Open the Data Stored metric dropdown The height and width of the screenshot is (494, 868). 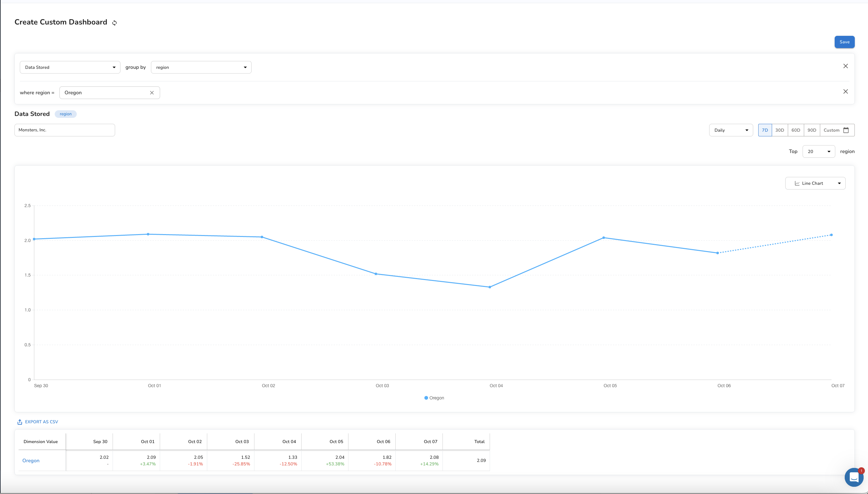click(70, 67)
